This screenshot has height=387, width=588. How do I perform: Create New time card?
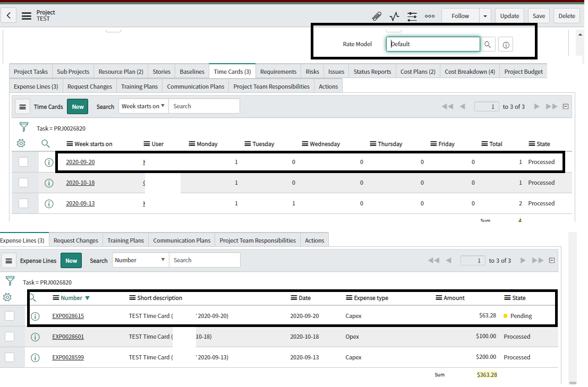coord(78,107)
